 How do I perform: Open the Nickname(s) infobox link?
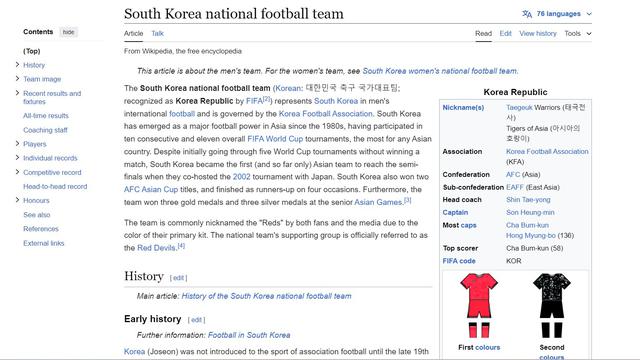(x=463, y=107)
